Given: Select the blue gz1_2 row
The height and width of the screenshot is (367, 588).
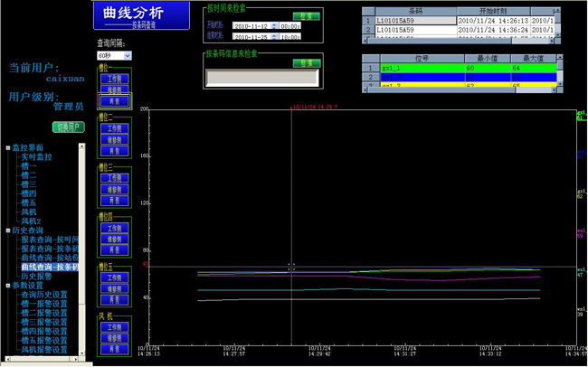Looking at the screenshot, I should pyautogui.click(x=469, y=77).
